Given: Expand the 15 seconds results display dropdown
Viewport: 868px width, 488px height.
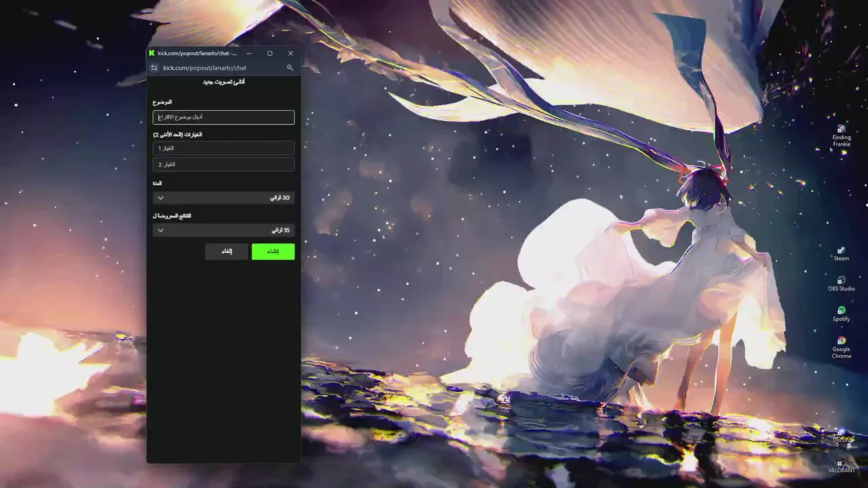Looking at the screenshot, I should click(x=224, y=230).
